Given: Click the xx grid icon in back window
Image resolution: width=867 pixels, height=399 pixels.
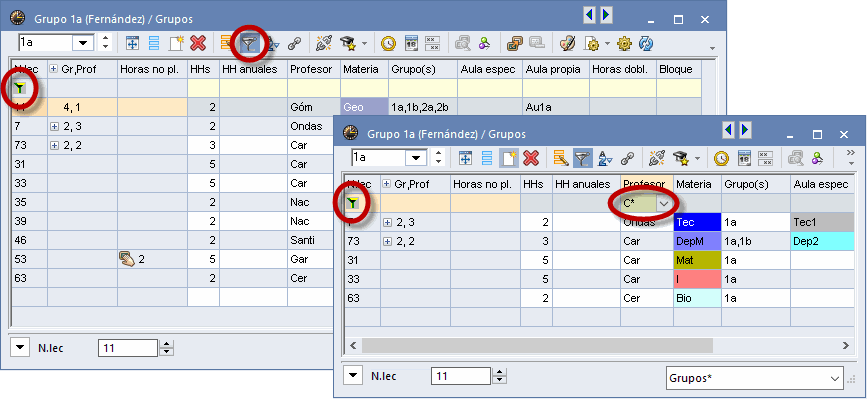Looking at the screenshot, I should [x=432, y=43].
